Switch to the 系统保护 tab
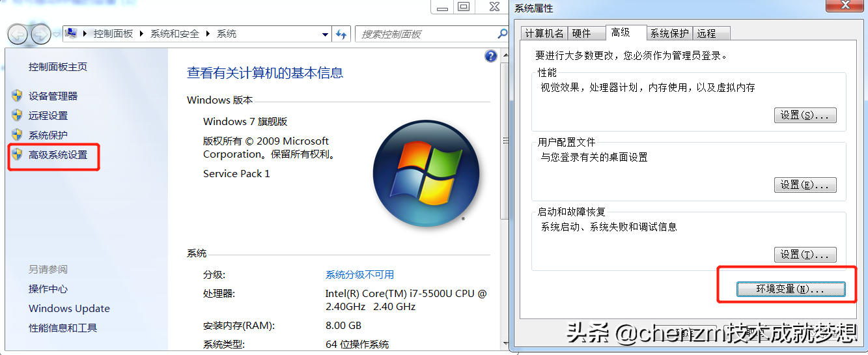 pyautogui.click(x=669, y=33)
